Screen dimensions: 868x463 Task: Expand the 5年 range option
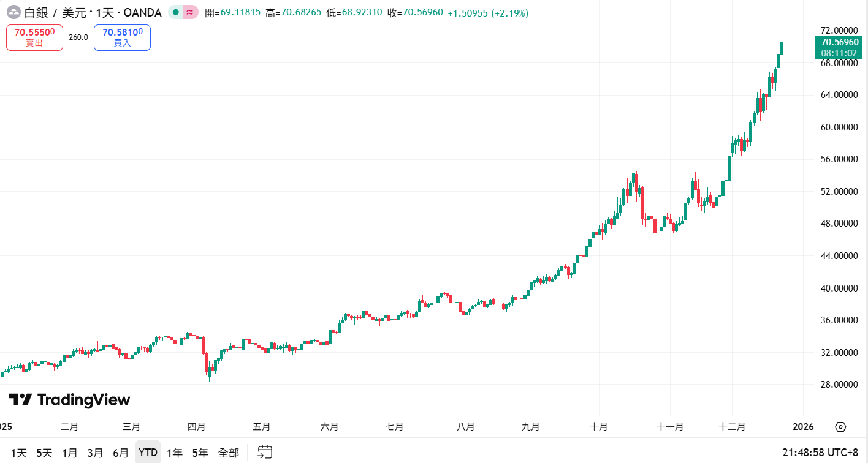point(199,452)
